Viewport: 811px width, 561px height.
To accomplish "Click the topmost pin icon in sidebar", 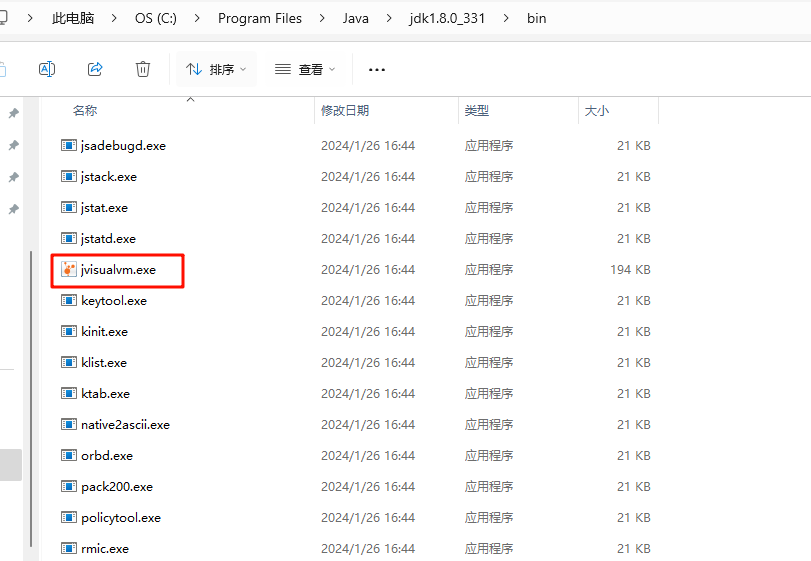I will pyautogui.click(x=13, y=114).
